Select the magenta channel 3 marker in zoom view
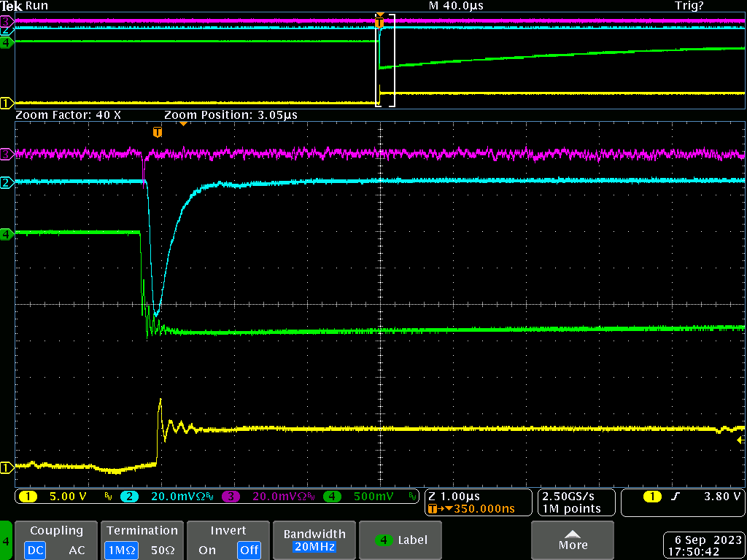The height and width of the screenshot is (560, 747). (7, 154)
